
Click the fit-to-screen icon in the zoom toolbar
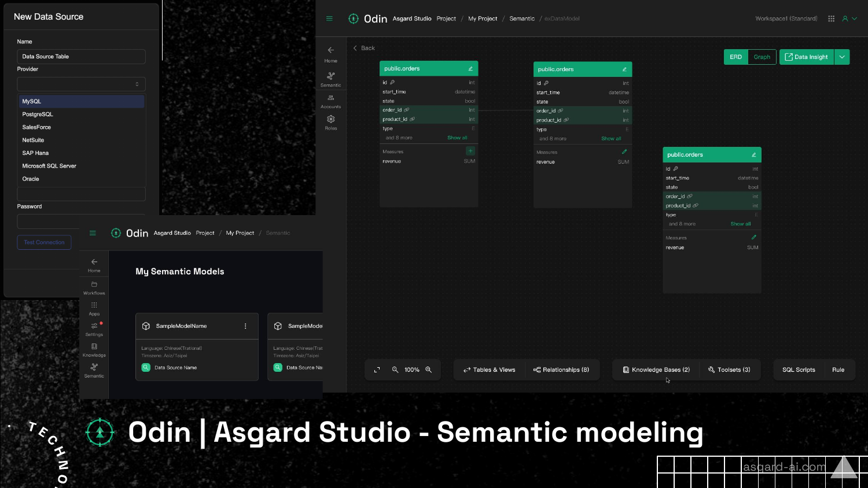377,370
